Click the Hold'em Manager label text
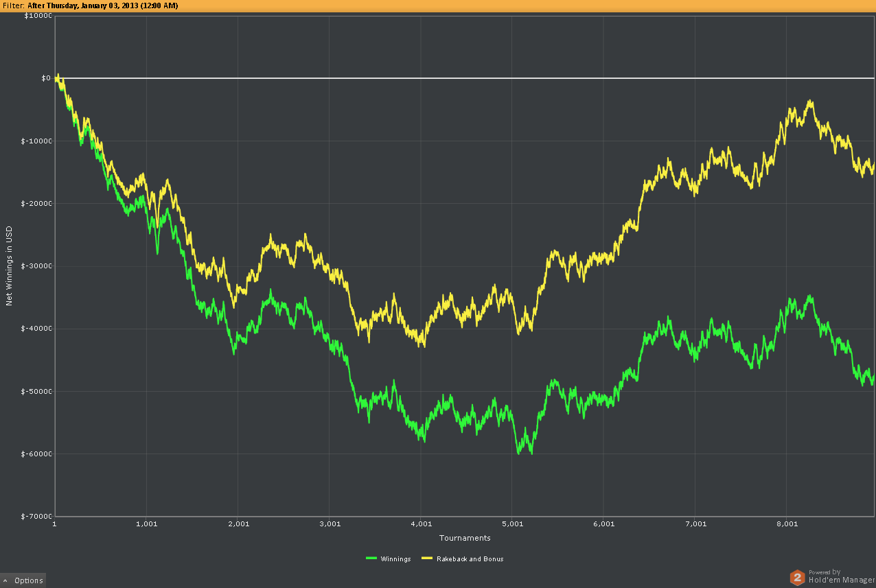 842,580
